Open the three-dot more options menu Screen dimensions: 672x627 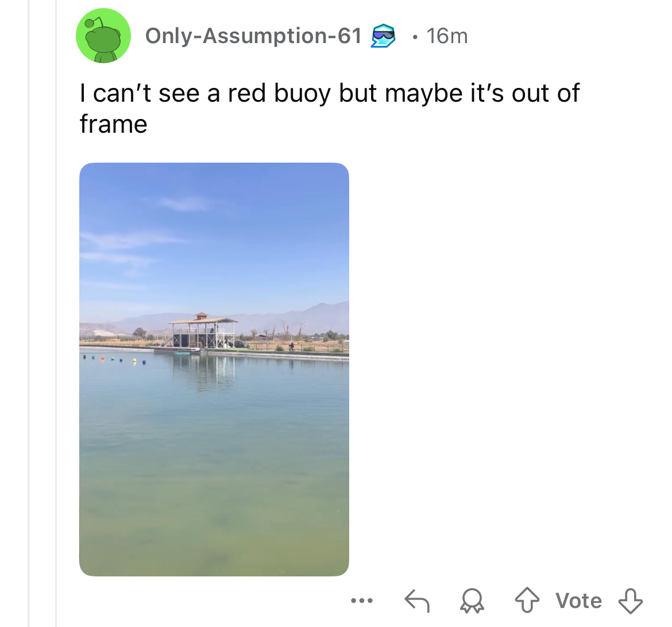point(362,601)
